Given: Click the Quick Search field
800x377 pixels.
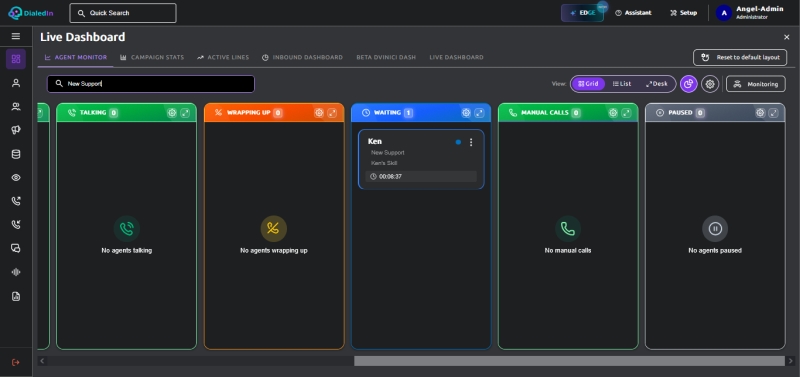Looking at the screenshot, I should point(123,13).
